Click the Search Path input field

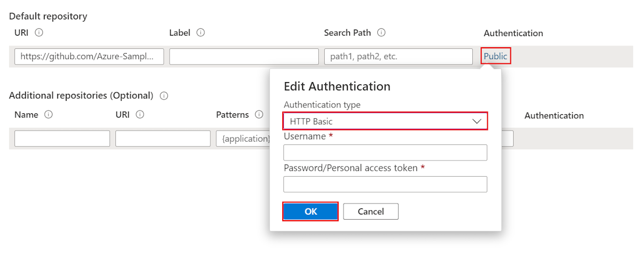tap(398, 56)
